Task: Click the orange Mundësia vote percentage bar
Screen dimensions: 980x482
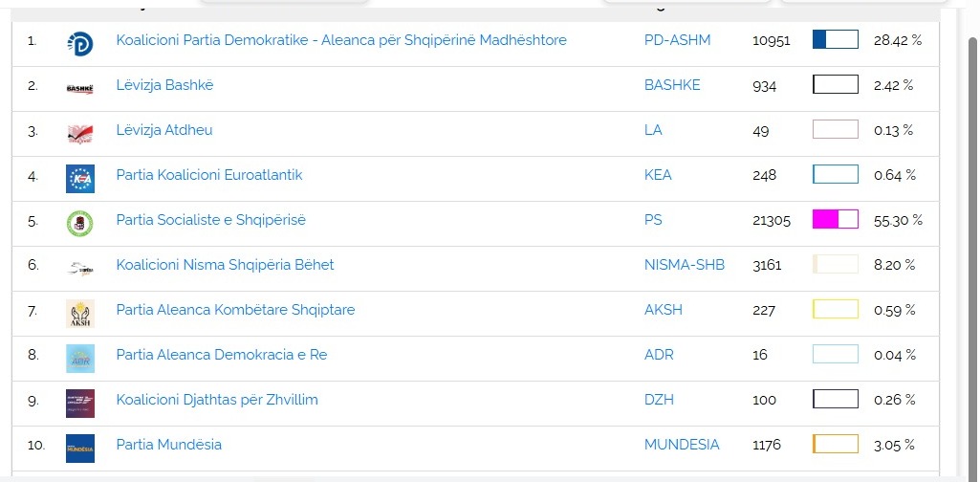Action: (x=835, y=444)
